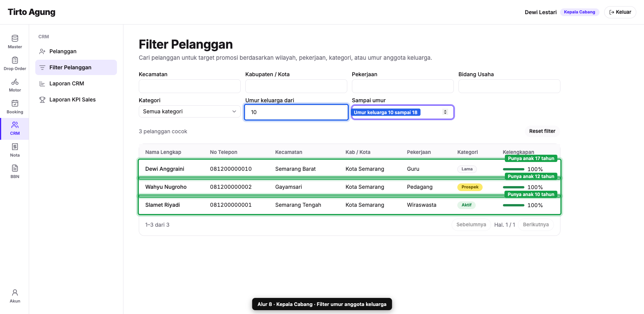This screenshot has width=644, height=314.
Task: Click Slamet Riyadi's completeness progress bar
Action: pos(514,205)
